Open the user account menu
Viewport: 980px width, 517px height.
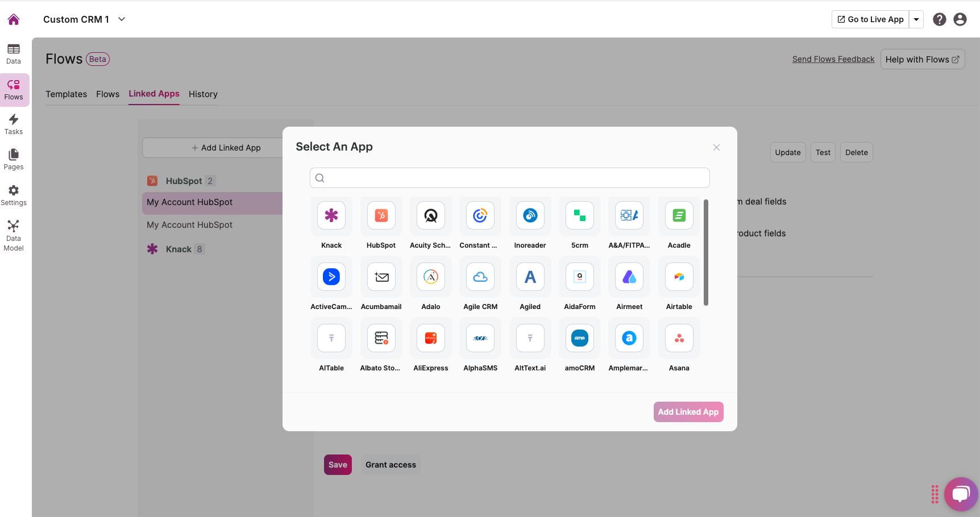point(960,19)
